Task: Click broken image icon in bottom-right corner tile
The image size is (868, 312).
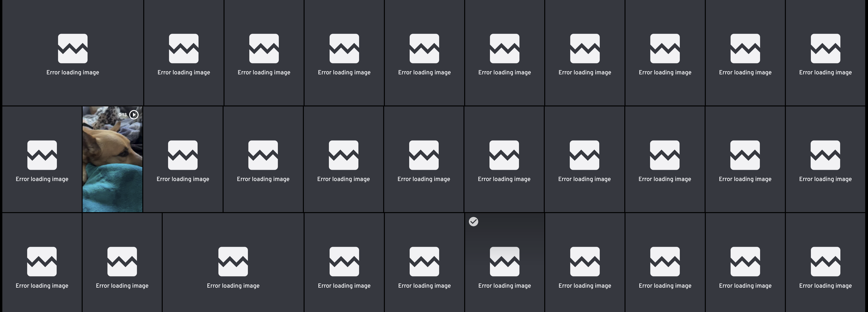Action: point(825,261)
